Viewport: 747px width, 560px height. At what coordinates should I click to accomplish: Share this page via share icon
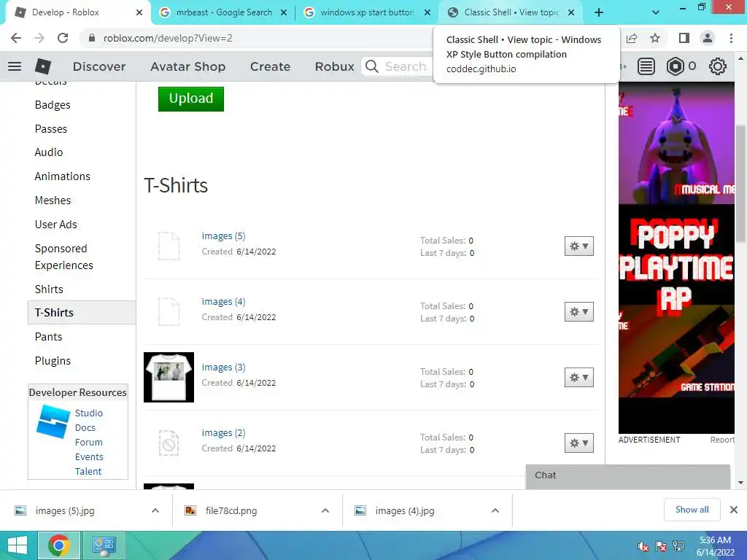pos(632,38)
